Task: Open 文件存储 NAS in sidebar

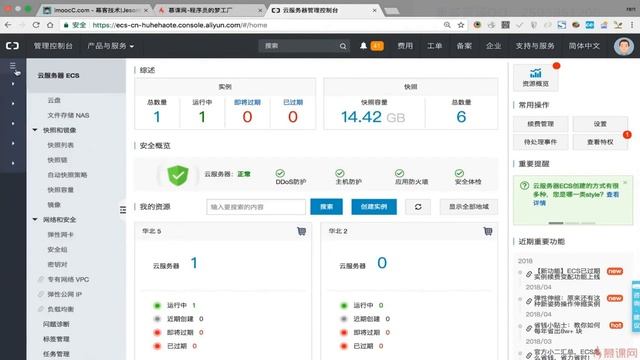Action: [x=68, y=115]
